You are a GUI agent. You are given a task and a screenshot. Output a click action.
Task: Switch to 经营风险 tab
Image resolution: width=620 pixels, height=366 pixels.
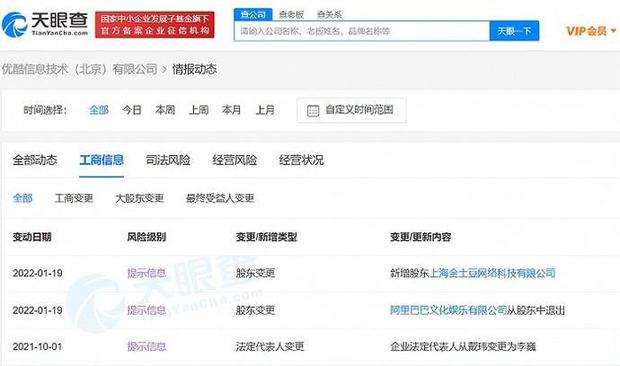pos(234,160)
